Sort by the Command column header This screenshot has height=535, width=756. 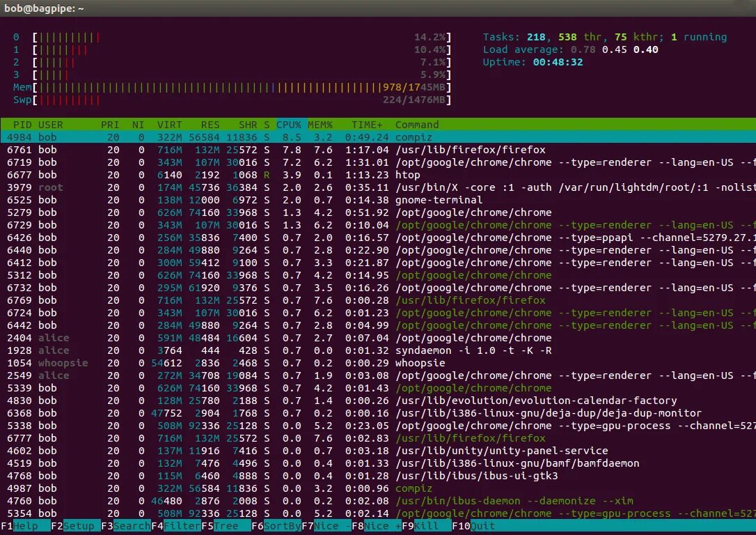click(417, 125)
